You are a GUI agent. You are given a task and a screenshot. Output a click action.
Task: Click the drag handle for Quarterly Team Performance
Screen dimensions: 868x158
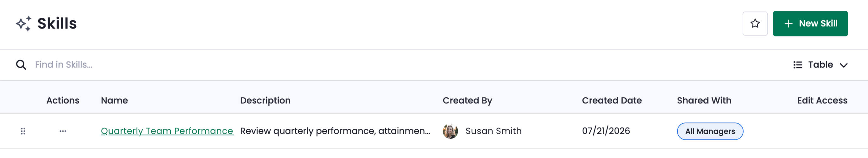point(23,131)
